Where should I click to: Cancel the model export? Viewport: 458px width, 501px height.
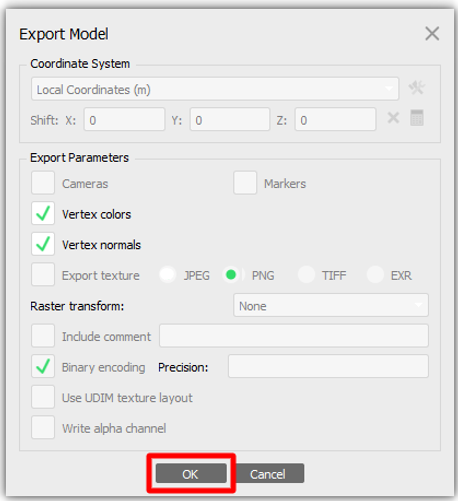pyautogui.click(x=269, y=473)
